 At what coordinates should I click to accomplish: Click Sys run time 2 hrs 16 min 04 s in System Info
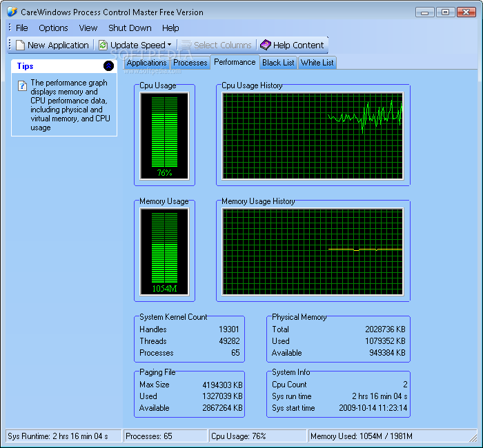(379, 396)
